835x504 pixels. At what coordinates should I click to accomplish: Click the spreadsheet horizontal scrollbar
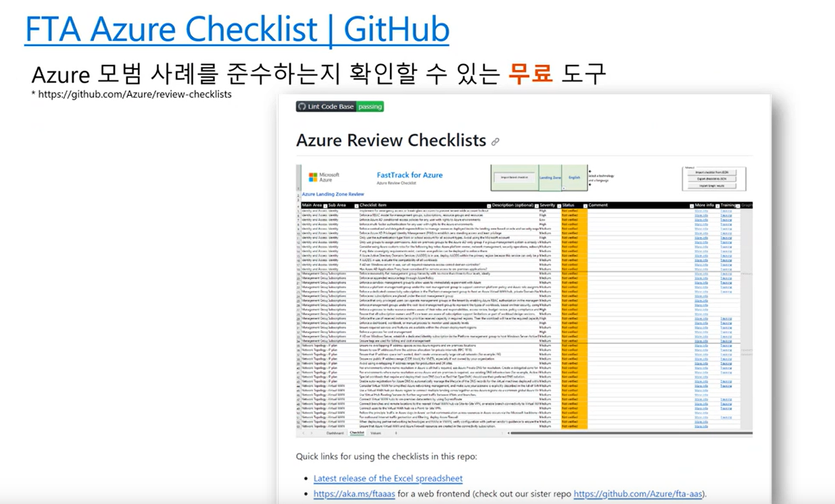click(631, 433)
